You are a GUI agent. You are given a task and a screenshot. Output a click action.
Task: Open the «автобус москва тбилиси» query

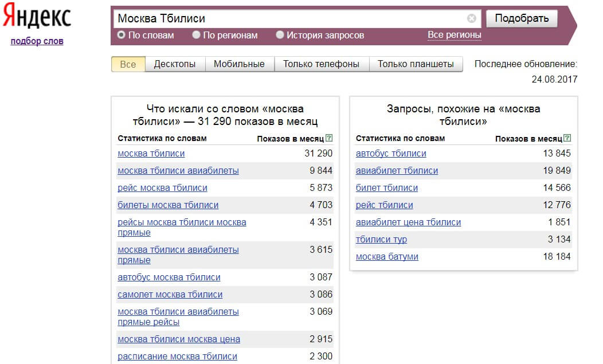(169, 277)
